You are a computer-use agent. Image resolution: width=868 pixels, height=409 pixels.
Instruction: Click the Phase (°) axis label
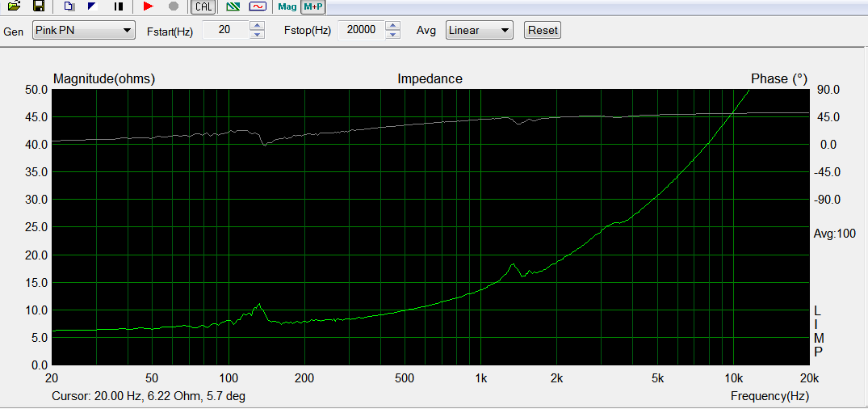pyautogui.click(x=779, y=79)
